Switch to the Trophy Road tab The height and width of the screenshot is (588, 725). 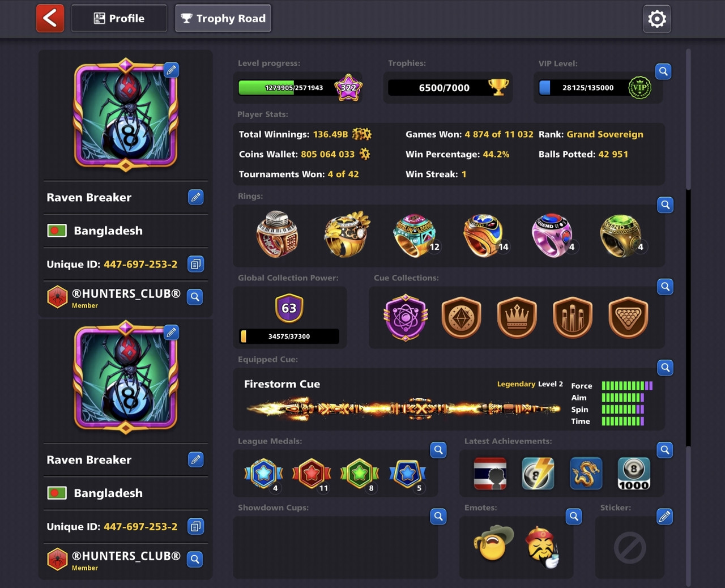coord(223,18)
